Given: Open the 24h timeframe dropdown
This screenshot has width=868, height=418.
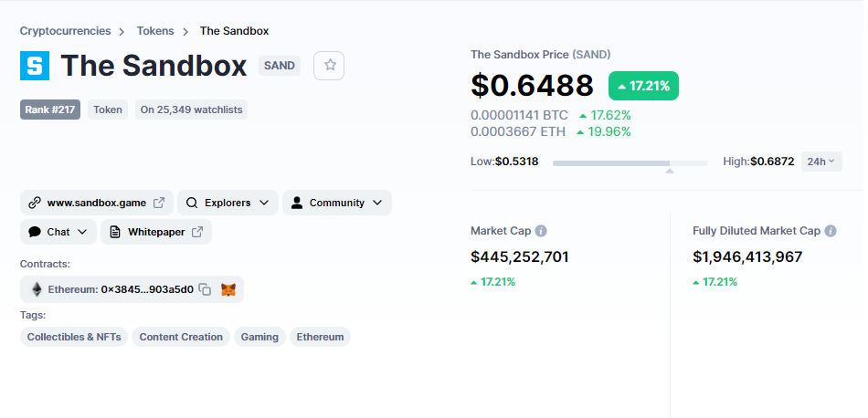Looking at the screenshot, I should tap(821, 162).
